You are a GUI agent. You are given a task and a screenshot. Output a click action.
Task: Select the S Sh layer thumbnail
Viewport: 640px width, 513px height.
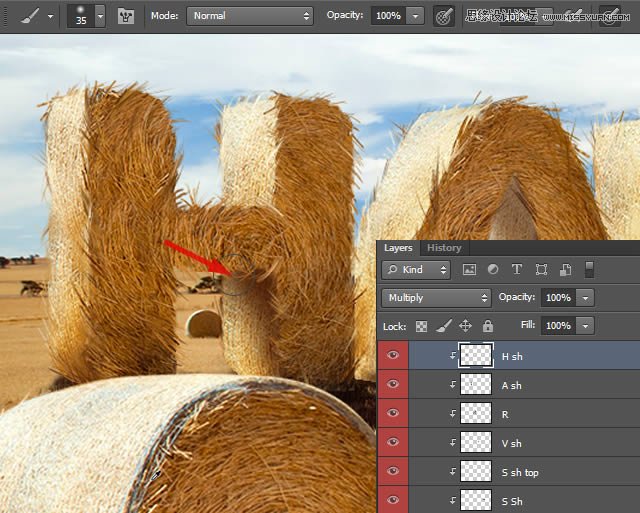[476, 500]
